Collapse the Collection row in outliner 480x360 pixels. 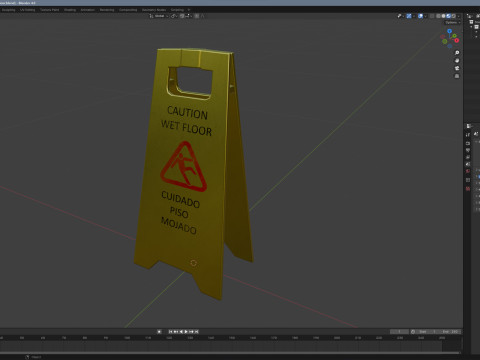(471, 27)
